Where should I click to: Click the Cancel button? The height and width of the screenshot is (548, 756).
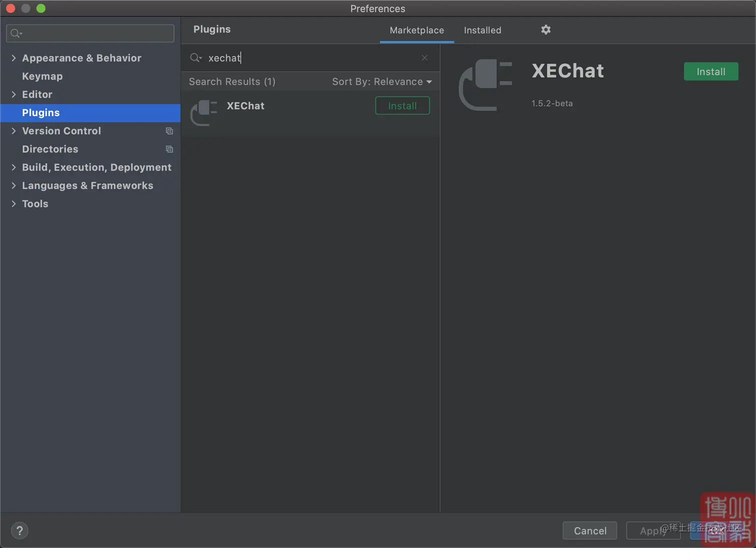(590, 530)
